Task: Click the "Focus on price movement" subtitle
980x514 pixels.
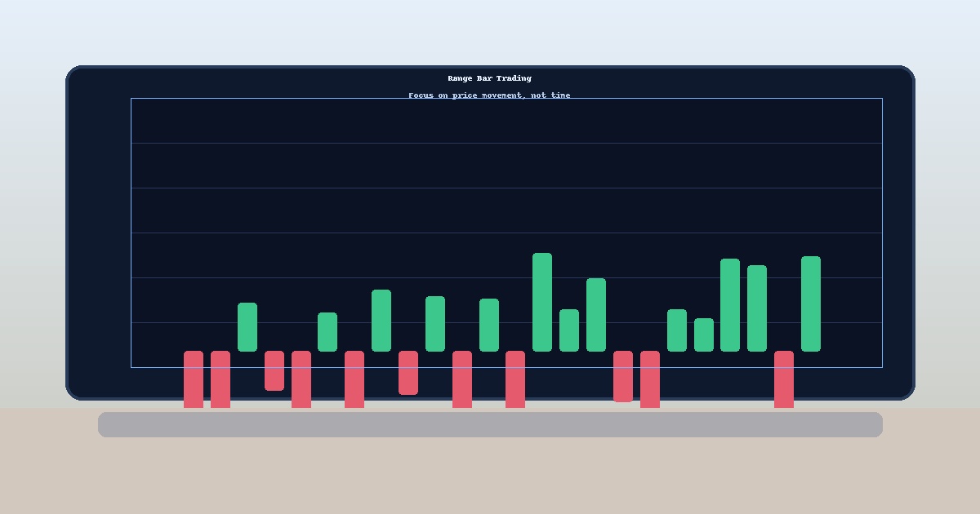Action: pyautogui.click(x=489, y=95)
